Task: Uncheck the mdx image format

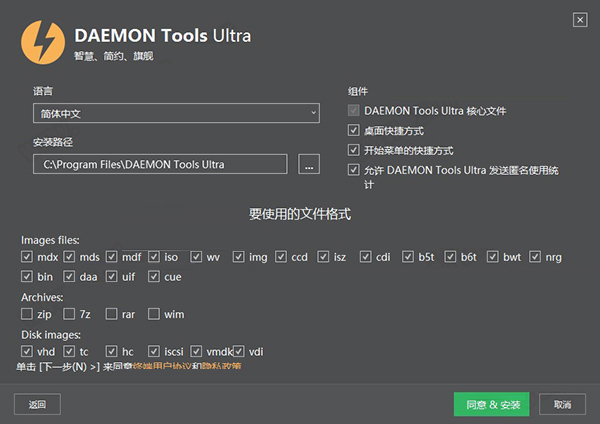Action: [27, 257]
